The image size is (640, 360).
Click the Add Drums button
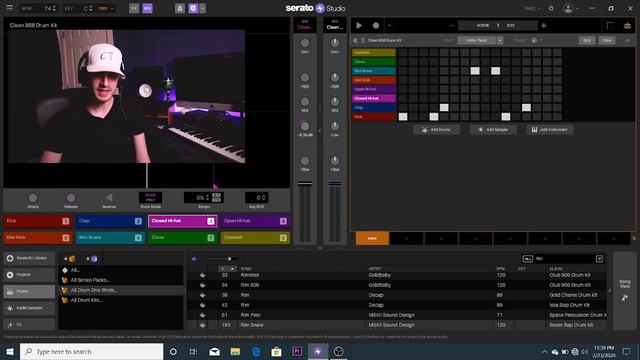point(436,130)
